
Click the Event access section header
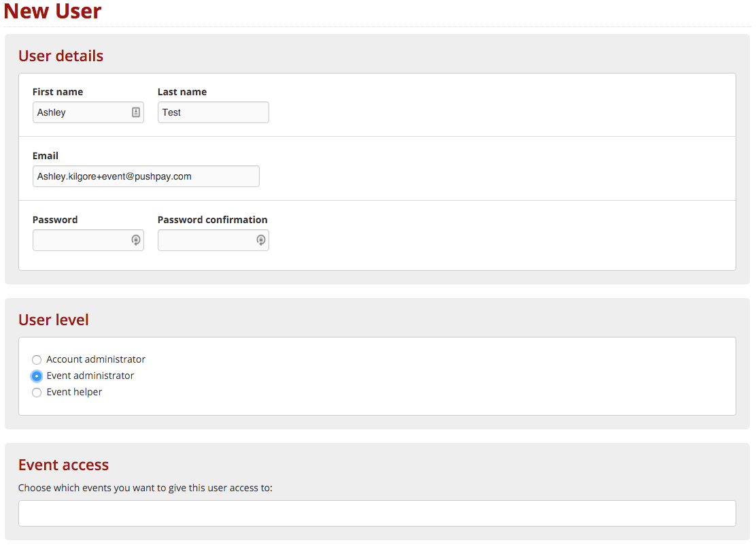63,465
